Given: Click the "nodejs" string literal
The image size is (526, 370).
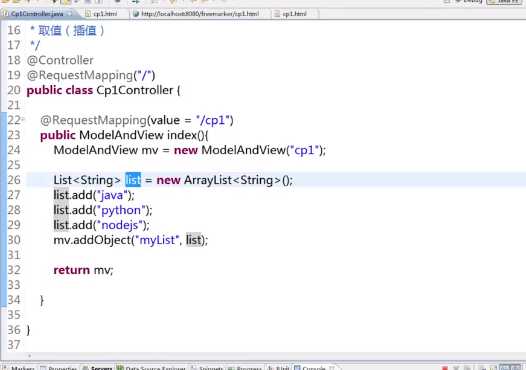Looking at the screenshot, I should pos(120,225).
